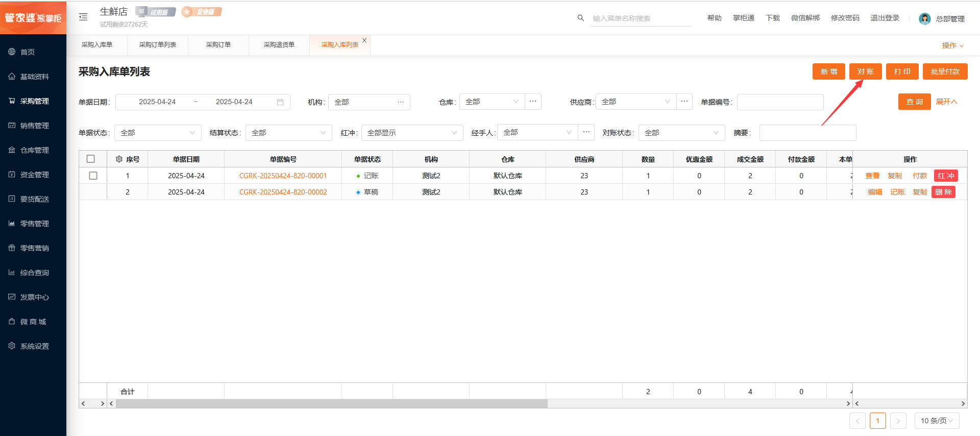Click the column settings gear icon
This screenshot has height=436, width=980.
point(119,159)
